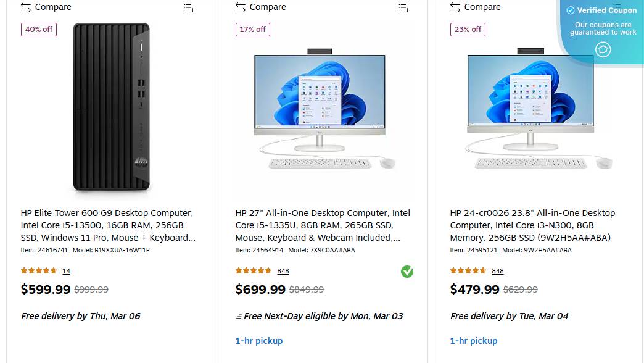Click compare arrows icon for HP 24-cr0026
This screenshot has height=363, width=644.
pos(455,7)
